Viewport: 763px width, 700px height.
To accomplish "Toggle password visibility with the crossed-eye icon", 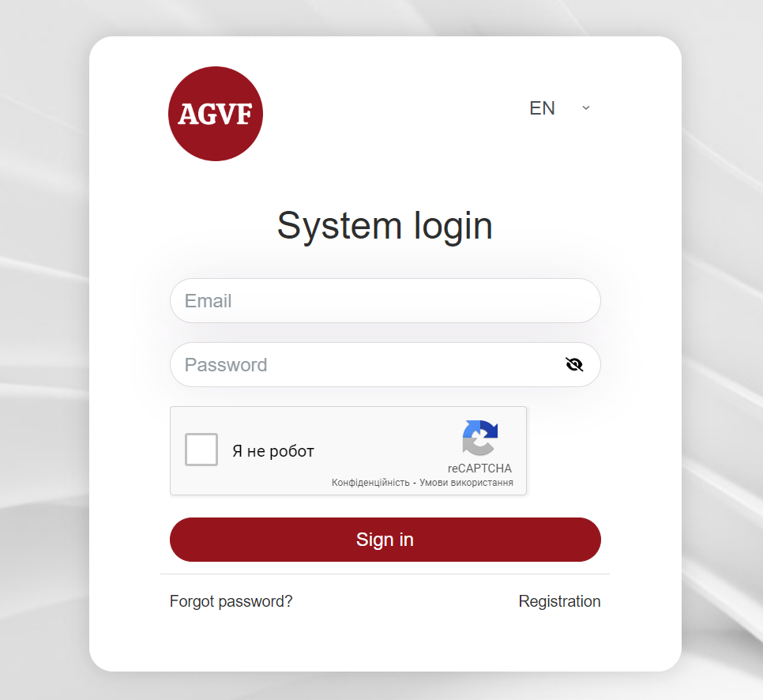I will coord(574,364).
